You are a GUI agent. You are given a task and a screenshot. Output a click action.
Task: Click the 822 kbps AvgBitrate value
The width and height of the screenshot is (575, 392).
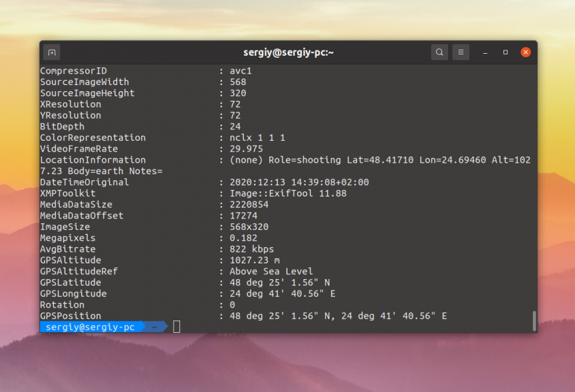click(251, 249)
